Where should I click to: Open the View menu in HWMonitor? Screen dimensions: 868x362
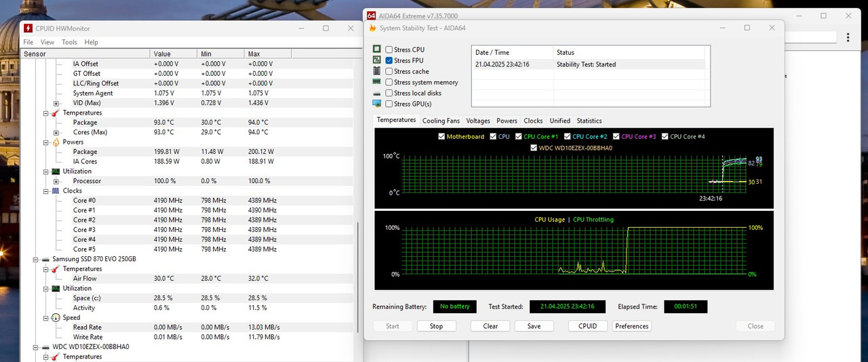click(47, 42)
